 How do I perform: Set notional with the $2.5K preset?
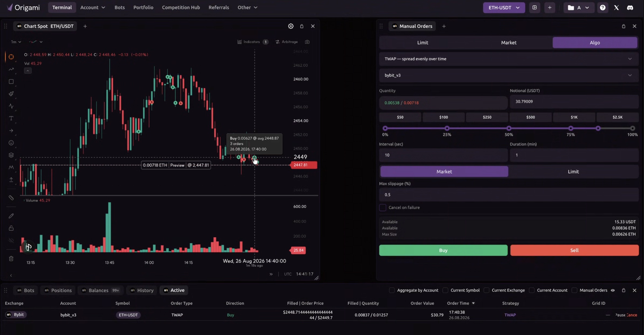coord(617,117)
